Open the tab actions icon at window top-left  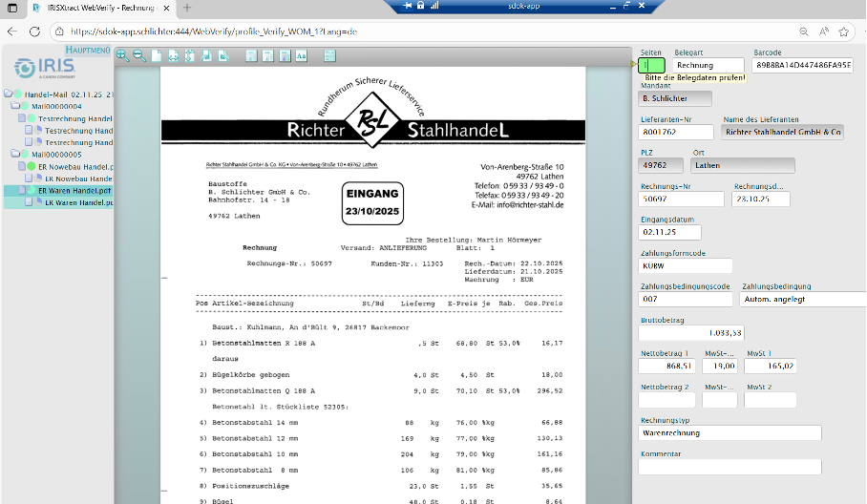[x=12, y=8]
